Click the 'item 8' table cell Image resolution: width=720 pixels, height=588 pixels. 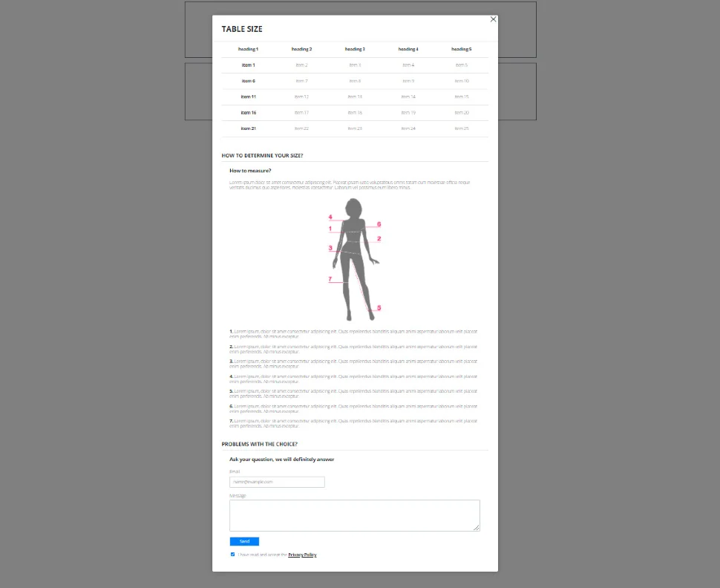click(355, 81)
